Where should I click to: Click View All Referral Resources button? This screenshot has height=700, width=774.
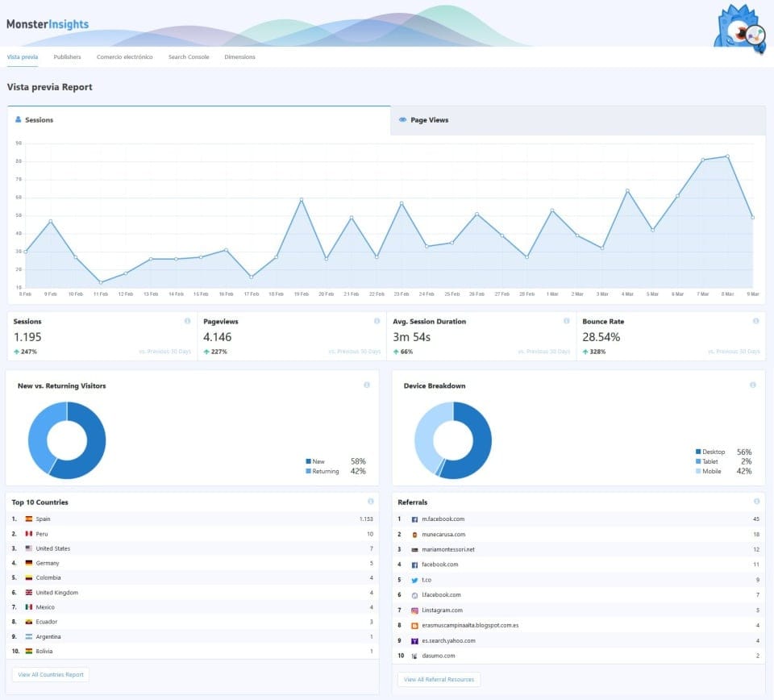(x=439, y=679)
